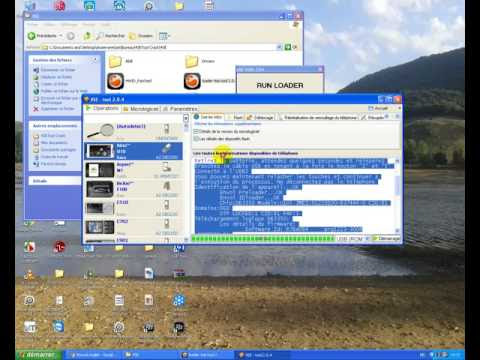Select the second yellow folder in Explorer
The image size is (480, 360).
coord(192,61)
